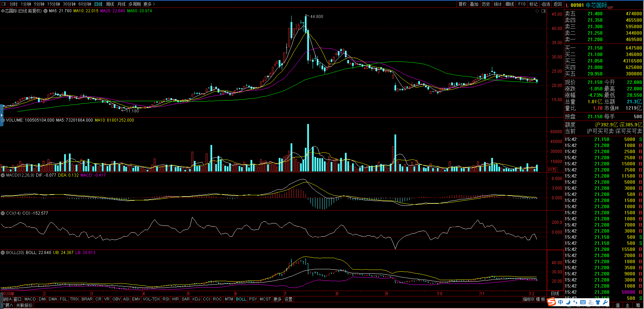Switch indicator to RSI
644x309 pixels.
[x=166, y=299]
